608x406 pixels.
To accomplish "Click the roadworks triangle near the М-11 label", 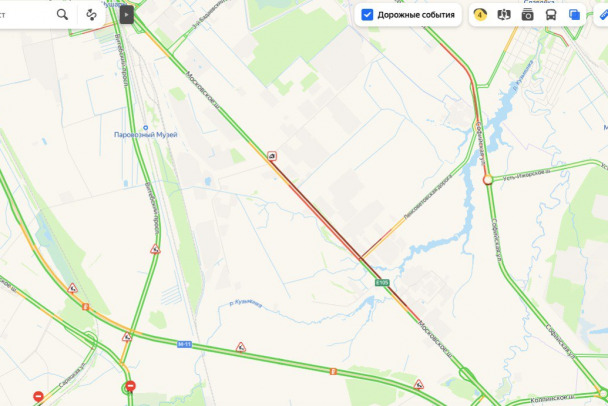I will 240,347.
